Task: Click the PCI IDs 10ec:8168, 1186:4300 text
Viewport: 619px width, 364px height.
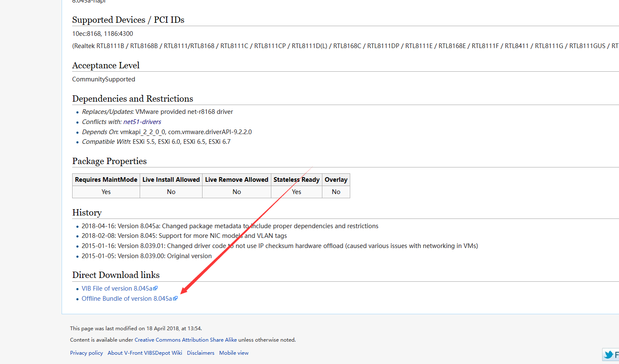Action: tap(103, 34)
